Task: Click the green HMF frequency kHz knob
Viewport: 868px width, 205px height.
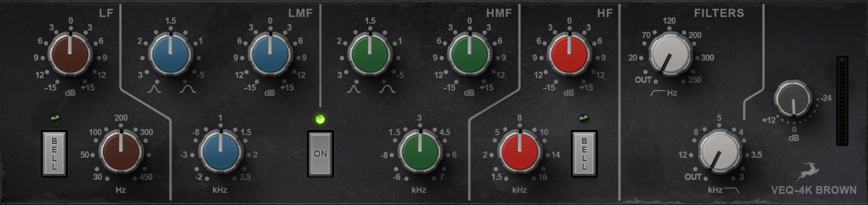Action: tap(420, 152)
